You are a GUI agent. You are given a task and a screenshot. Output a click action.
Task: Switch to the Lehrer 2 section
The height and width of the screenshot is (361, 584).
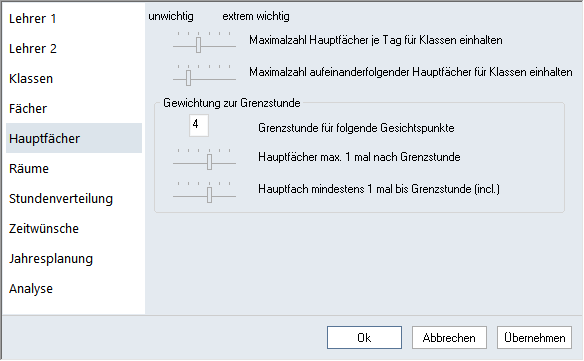[x=33, y=48]
